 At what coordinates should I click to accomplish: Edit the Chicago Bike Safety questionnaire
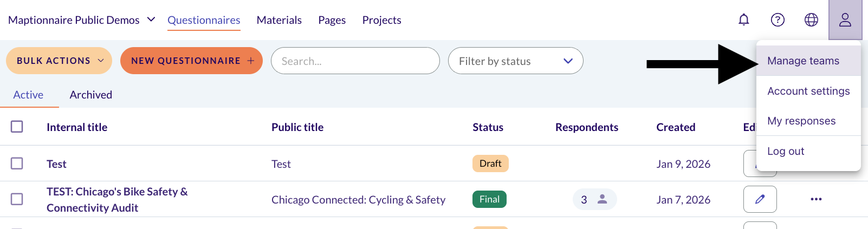click(x=760, y=199)
